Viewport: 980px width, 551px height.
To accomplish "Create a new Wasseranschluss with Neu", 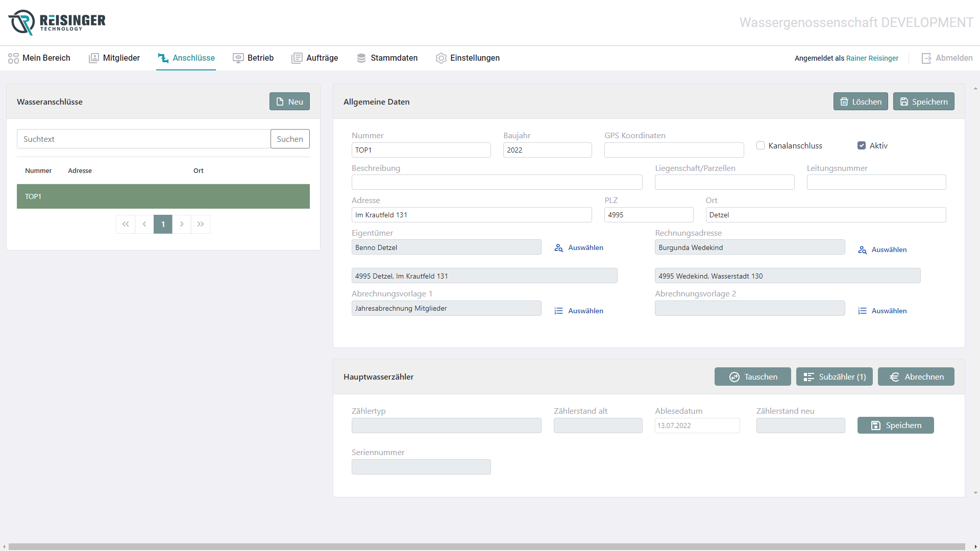I will [x=289, y=102].
